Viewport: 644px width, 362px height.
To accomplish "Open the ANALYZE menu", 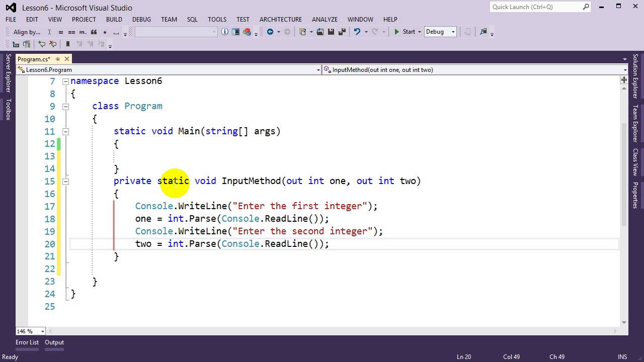I will pyautogui.click(x=325, y=19).
